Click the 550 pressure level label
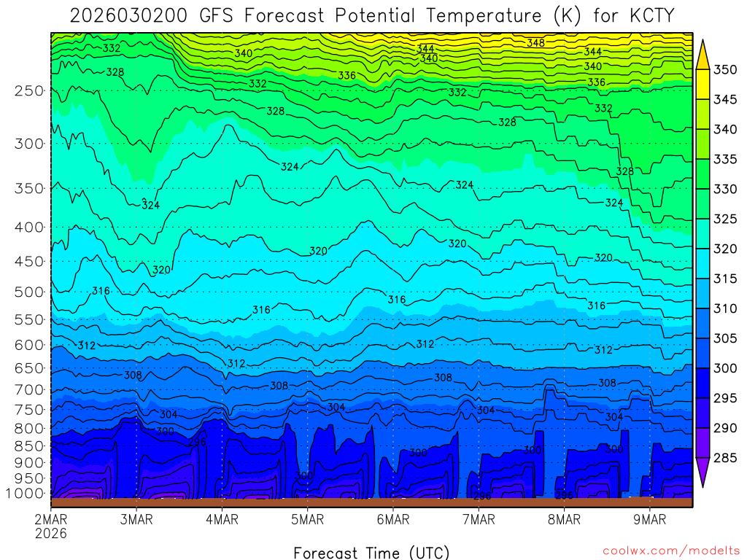The height and width of the screenshot is (560, 747). pos(29,319)
